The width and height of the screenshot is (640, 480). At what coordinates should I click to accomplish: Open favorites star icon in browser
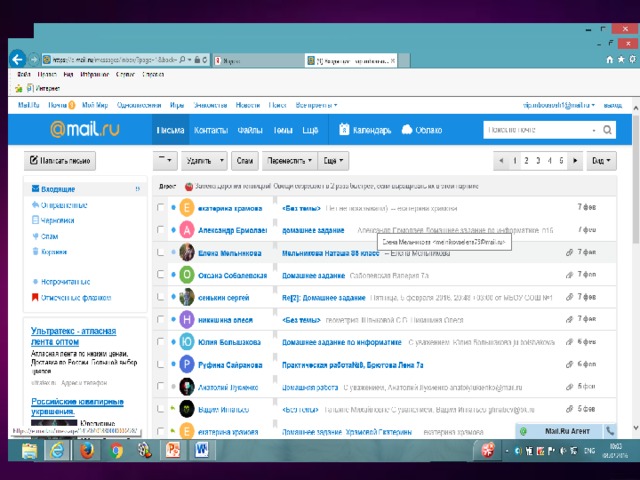click(621, 60)
